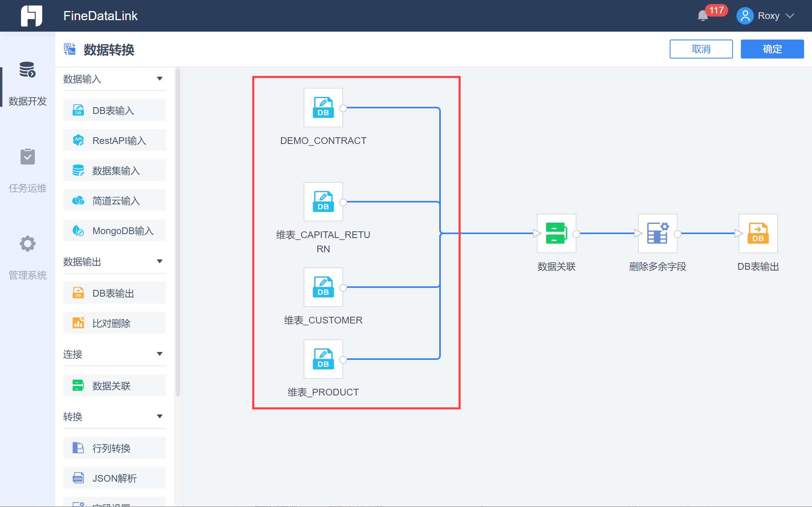Viewport: 812px width, 507px height.
Task: Open the notification bell icon
Action: tap(703, 16)
